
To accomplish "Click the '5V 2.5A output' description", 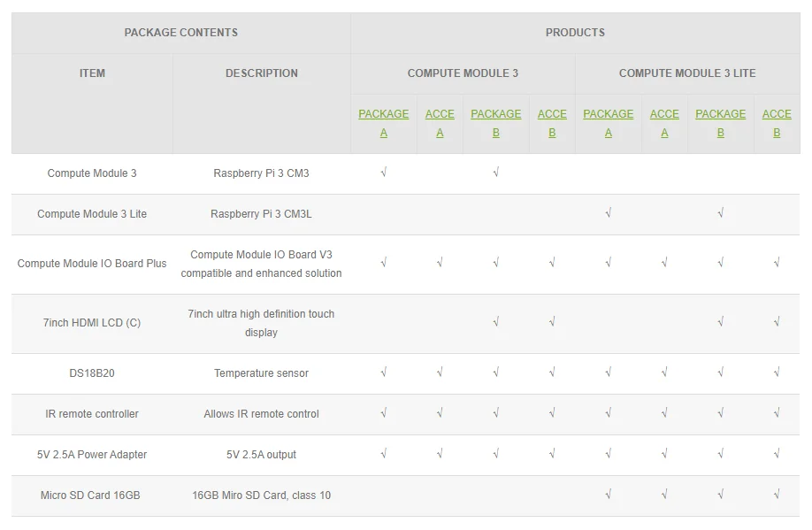I will 261,455.
